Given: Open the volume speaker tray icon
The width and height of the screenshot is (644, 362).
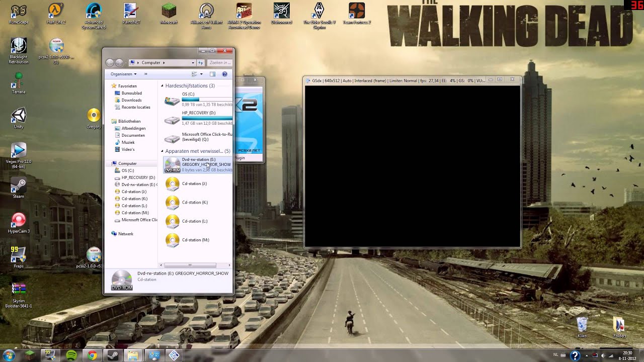Looking at the screenshot, I should [603, 356].
